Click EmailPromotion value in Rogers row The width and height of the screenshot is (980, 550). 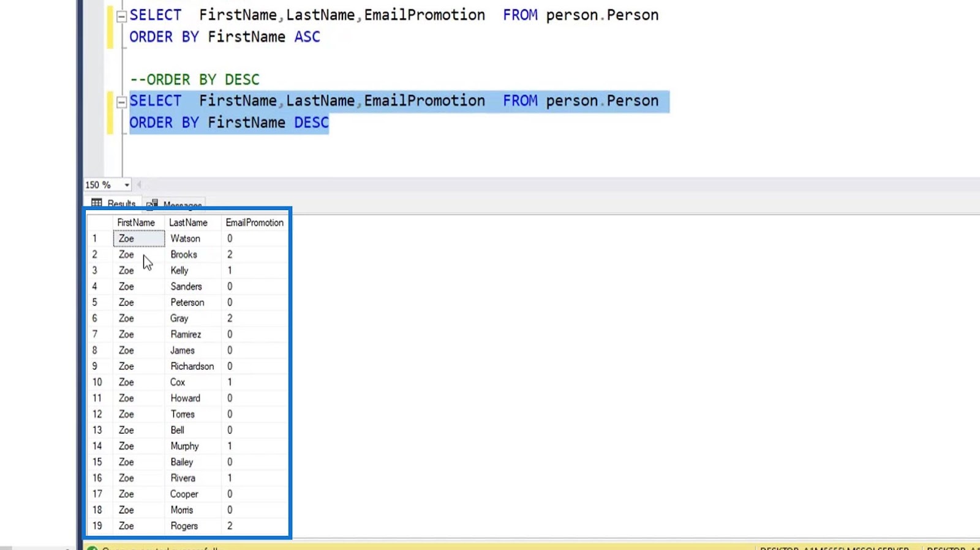[255, 526]
